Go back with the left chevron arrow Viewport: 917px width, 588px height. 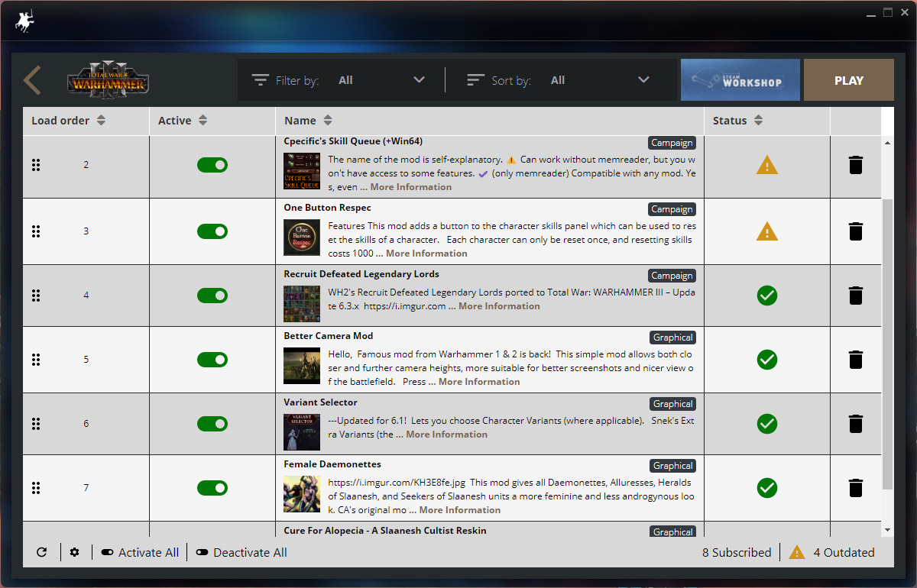(32, 80)
